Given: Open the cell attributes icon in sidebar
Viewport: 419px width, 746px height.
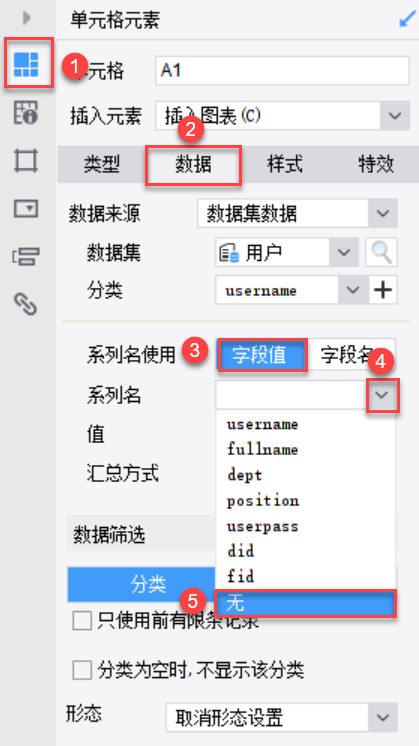Looking at the screenshot, I should [26, 112].
